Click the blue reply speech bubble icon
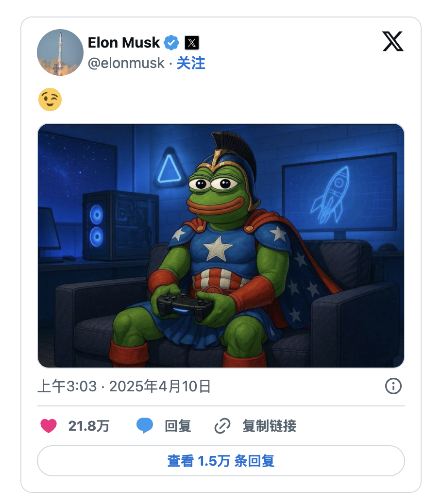 point(145,426)
